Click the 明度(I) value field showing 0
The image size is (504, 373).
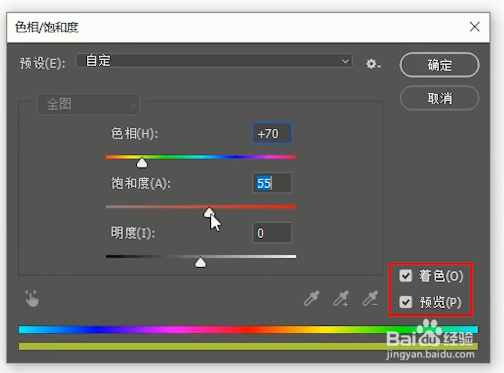pos(272,233)
